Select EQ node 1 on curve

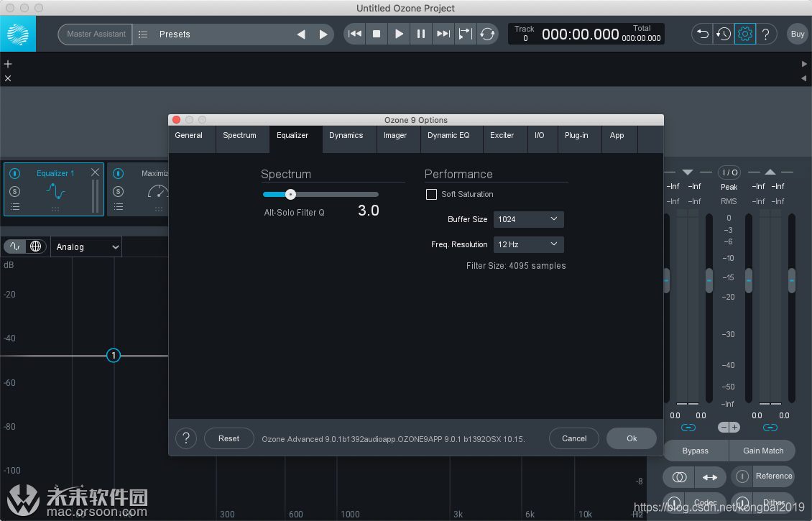[x=114, y=355]
